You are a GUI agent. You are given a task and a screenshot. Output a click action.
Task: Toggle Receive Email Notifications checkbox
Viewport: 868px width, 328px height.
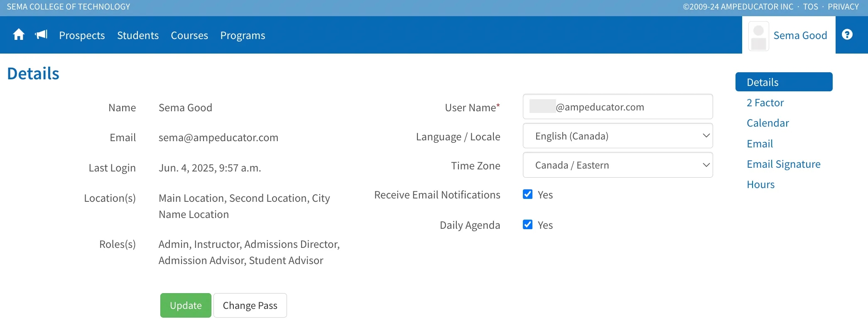pos(527,194)
